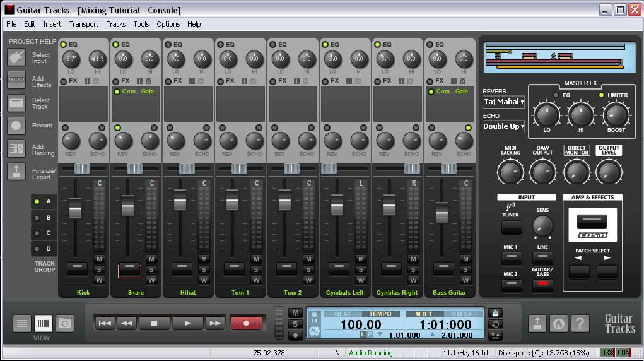644x361 pixels.
Task: Switch to track list view icon
Action: coord(22,324)
